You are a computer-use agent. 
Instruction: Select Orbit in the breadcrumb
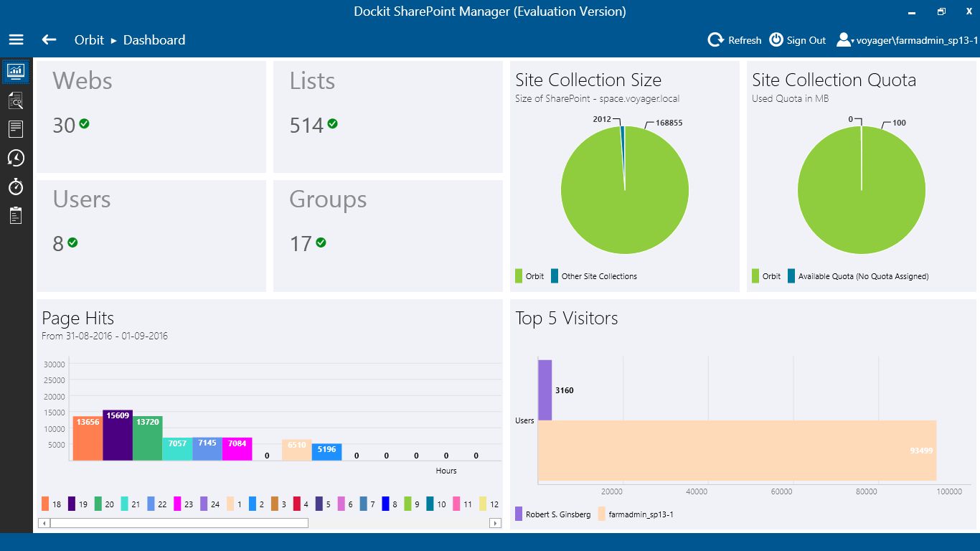(x=89, y=40)
